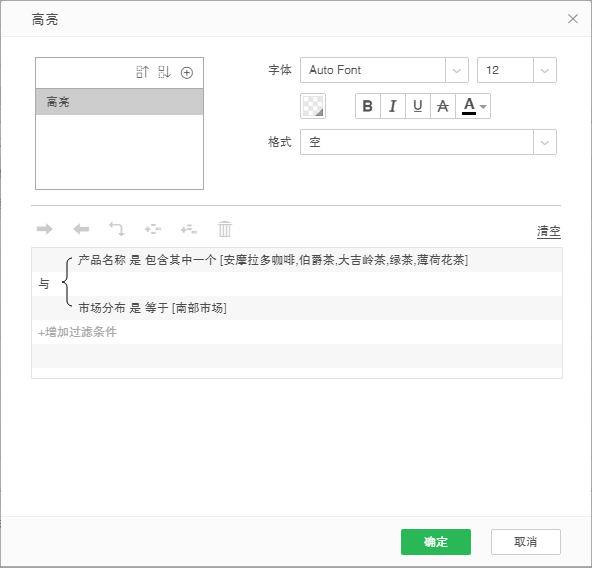Click the trash delete condition icon

pyautogui.click(x=225, y=229)
